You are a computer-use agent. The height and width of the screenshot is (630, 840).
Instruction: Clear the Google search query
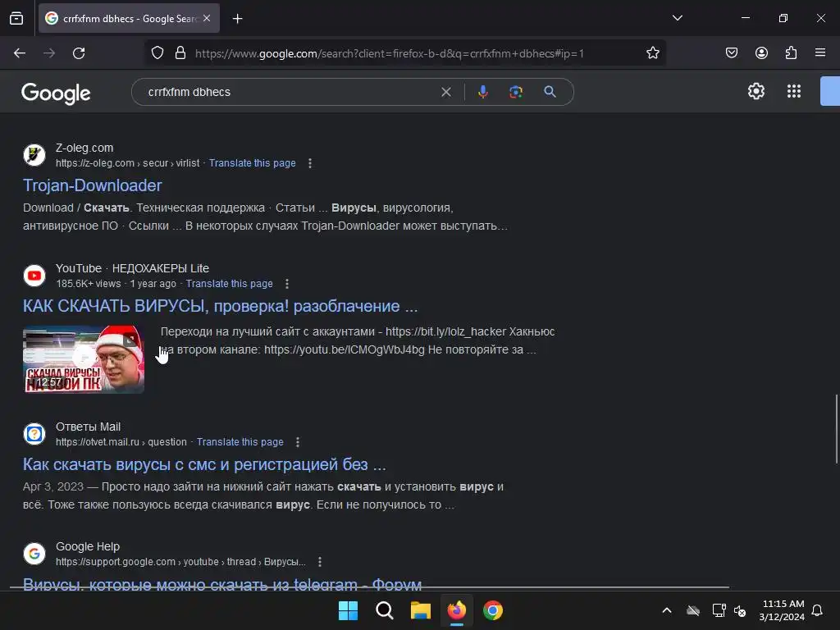[445, 92]
